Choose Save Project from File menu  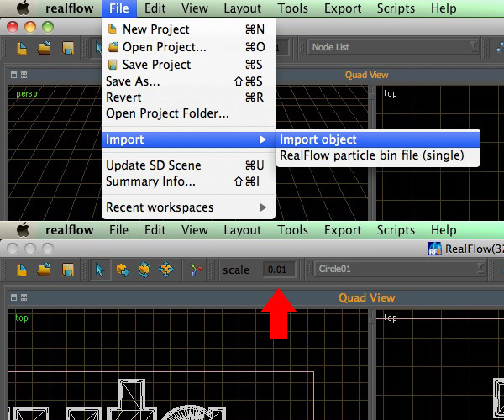(x=188, y=65)
